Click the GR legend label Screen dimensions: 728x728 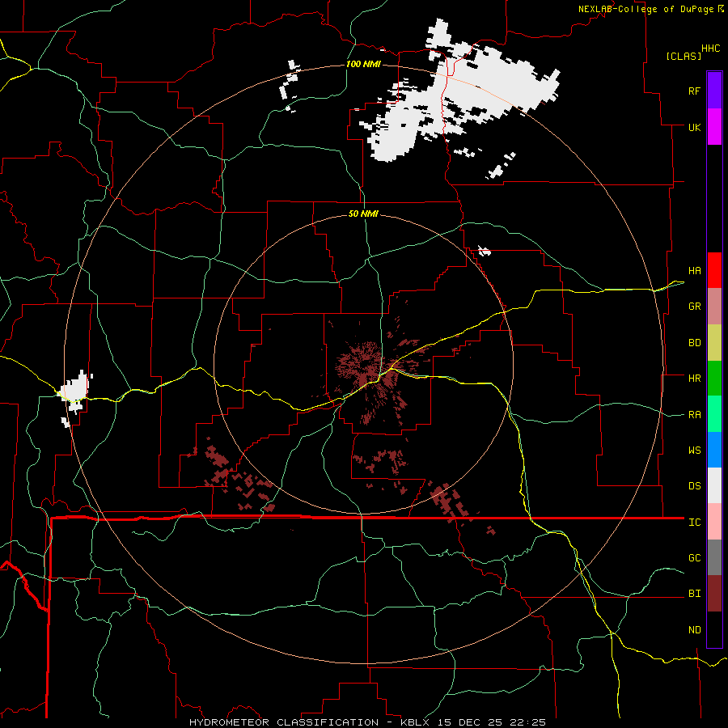pos(694,307)
